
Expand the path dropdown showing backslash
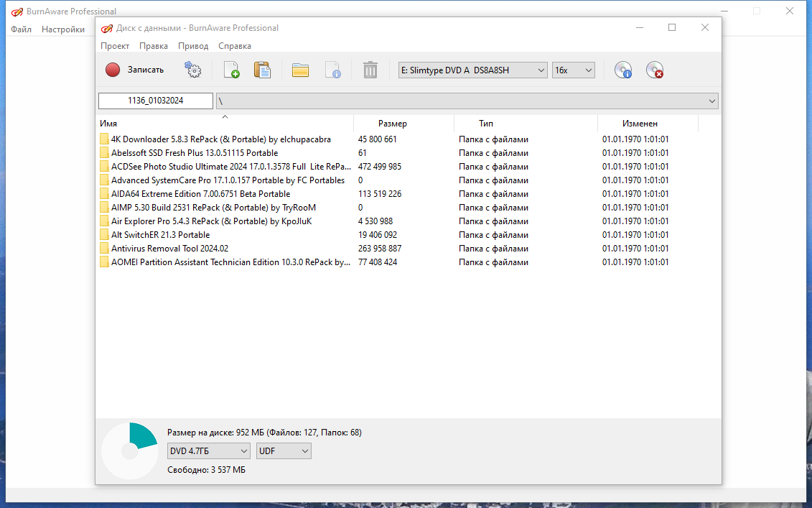click(x=712, y=101)
